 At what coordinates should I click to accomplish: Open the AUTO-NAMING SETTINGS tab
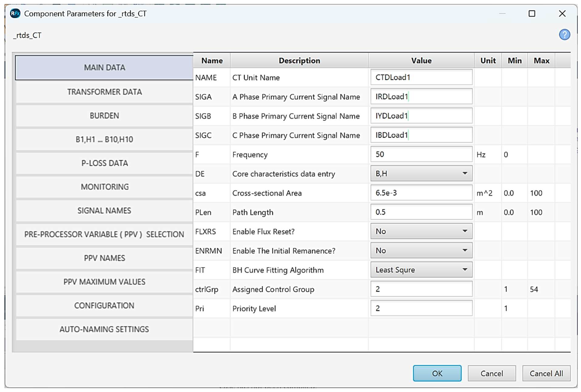click(x=105, y=329)
